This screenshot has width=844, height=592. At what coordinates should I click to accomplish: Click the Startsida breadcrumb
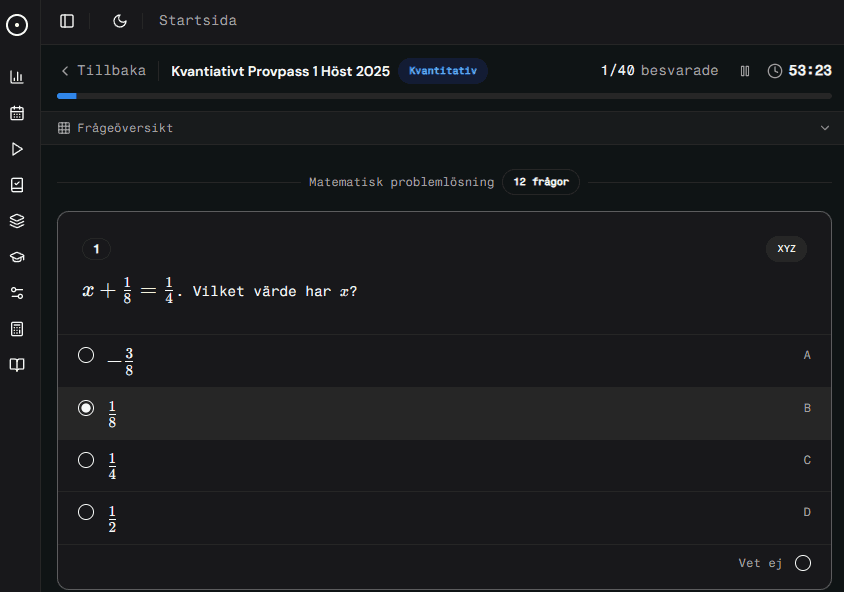[198, 21]
